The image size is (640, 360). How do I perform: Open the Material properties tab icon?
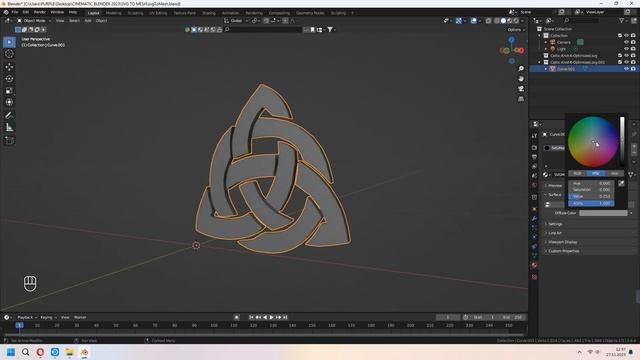coord(534,265)
